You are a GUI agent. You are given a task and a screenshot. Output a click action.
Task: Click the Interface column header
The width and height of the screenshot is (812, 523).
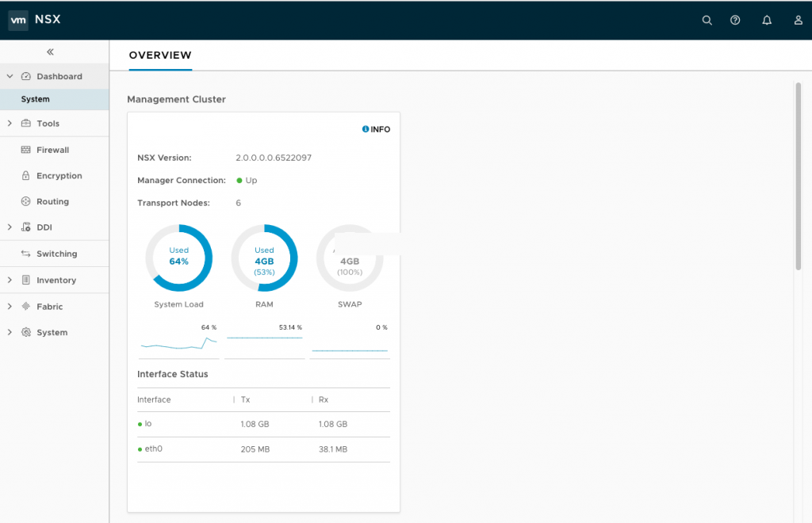154,399
